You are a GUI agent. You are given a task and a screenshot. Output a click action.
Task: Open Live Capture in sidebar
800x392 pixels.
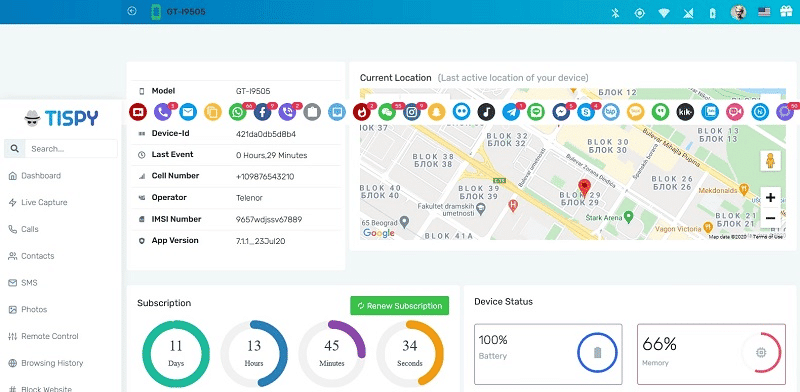38,203
